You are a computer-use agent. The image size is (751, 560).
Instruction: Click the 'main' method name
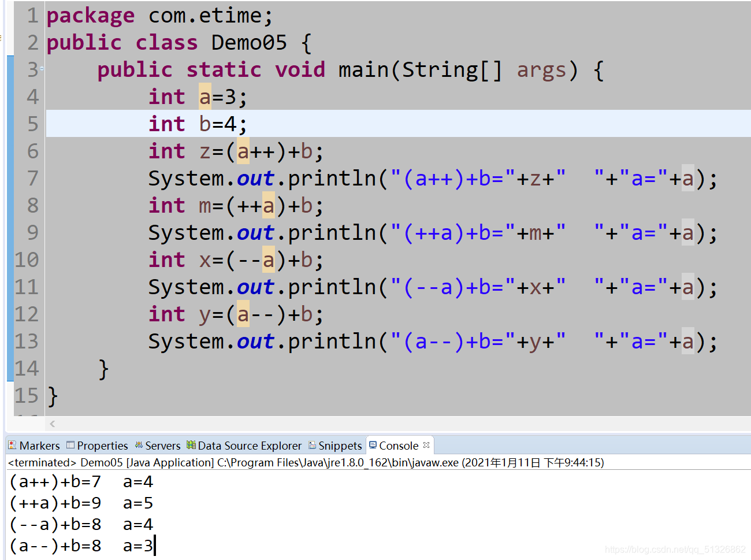pyautogui.click(x=363, y=70)
